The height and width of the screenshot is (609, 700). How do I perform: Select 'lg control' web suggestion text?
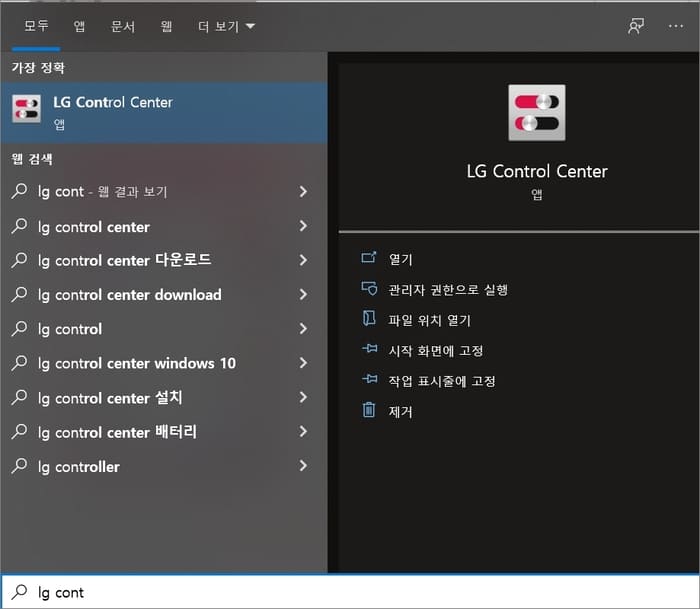pos(70,329)
